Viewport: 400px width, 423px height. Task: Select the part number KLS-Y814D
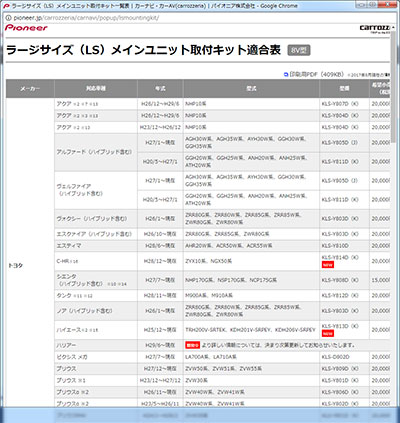(340, 258)
